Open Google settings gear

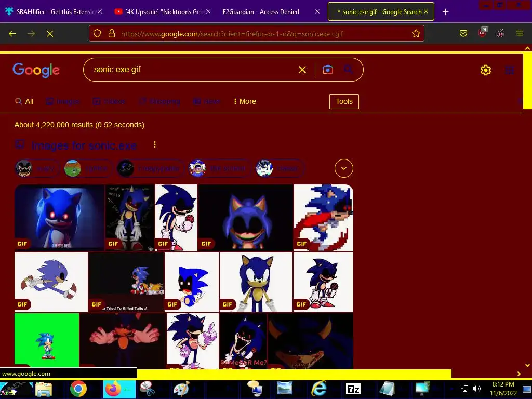[x=486, y=70]
